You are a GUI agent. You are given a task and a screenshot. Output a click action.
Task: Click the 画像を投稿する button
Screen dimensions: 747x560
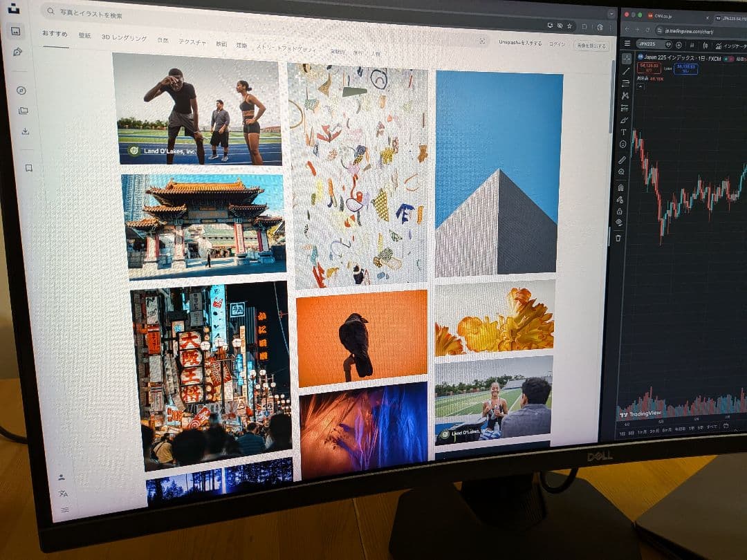(591, 46)
